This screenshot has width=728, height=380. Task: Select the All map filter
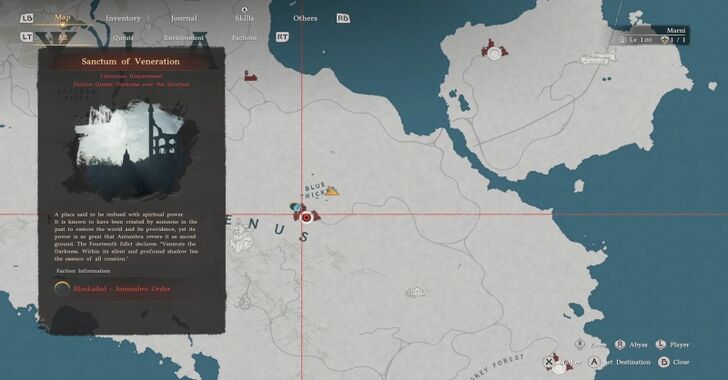pos(62,38)
